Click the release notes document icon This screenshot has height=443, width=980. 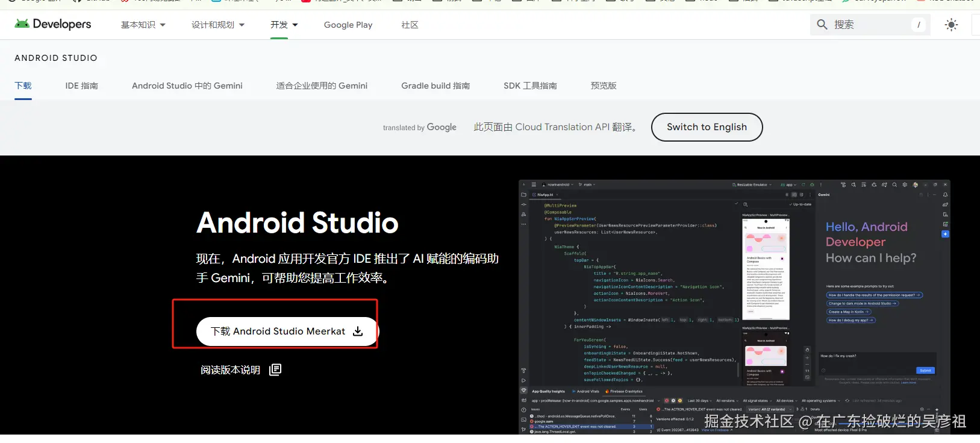[275, 369]
